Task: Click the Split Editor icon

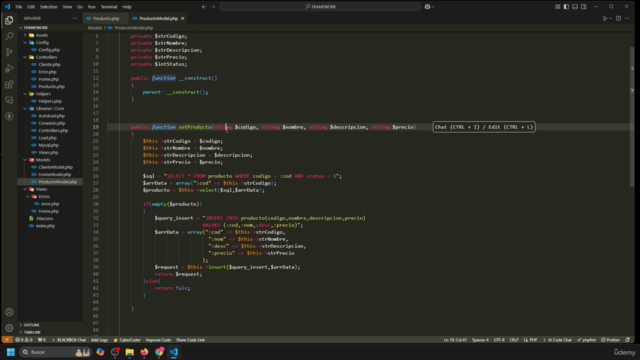Action: (618, 18)
